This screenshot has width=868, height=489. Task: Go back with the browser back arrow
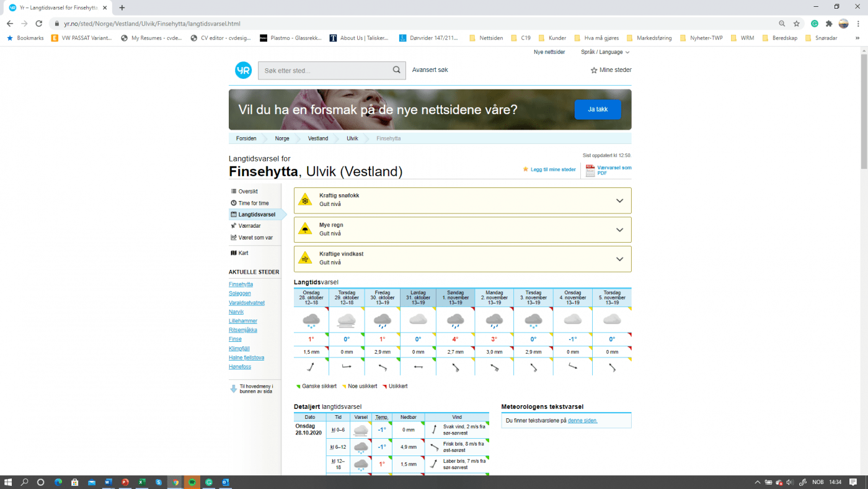[x=10, y=24]
